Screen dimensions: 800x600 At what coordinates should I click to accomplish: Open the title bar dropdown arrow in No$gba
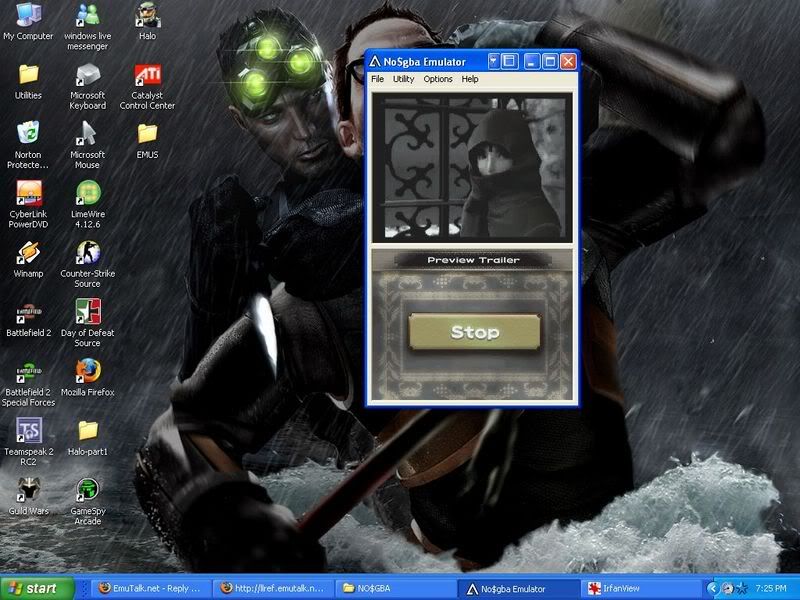[x=493, y=62]
